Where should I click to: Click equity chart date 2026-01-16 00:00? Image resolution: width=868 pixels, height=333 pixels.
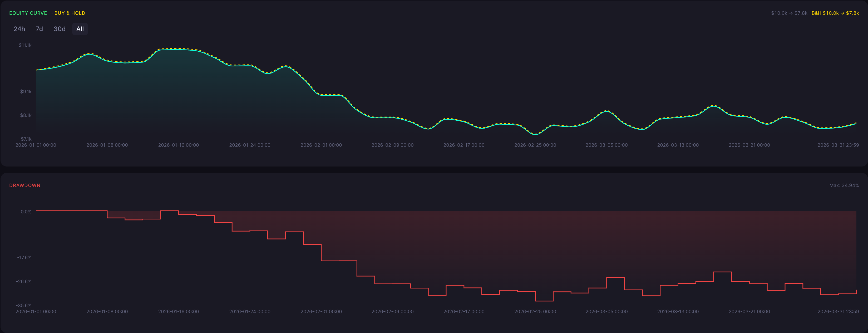tap(178, 145)
